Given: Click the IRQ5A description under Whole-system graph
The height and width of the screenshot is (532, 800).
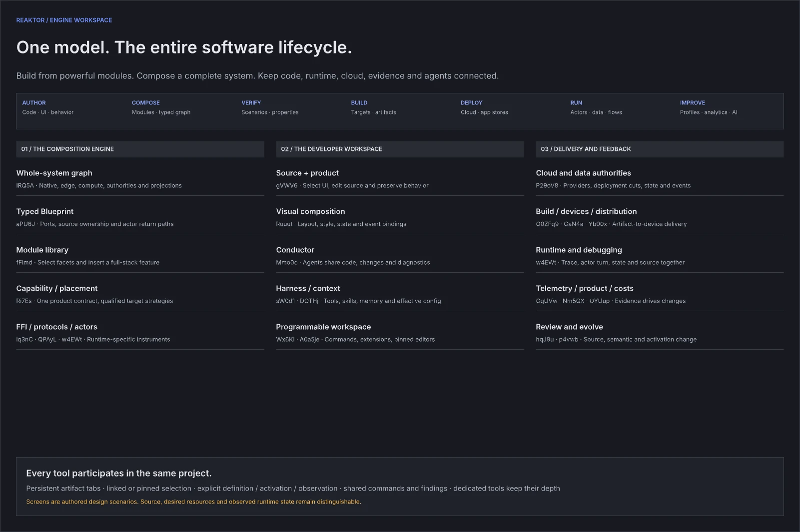Looking at the screenshot, I should (x=99, y=185).
